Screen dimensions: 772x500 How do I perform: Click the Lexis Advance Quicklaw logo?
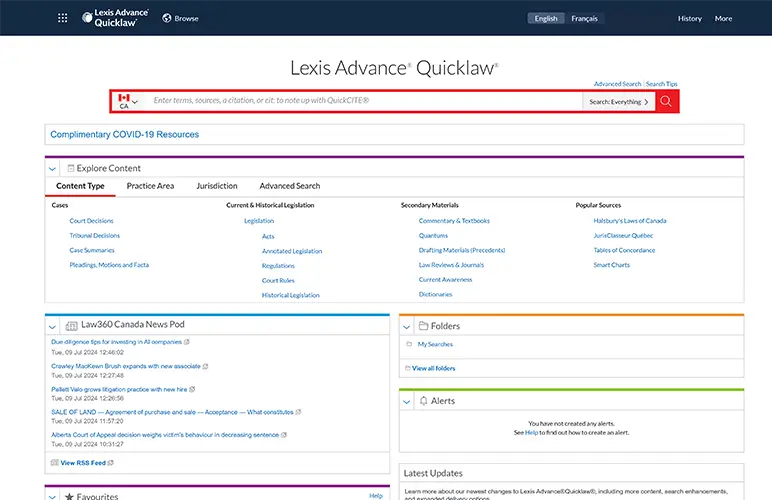click(x=115, y=18)
